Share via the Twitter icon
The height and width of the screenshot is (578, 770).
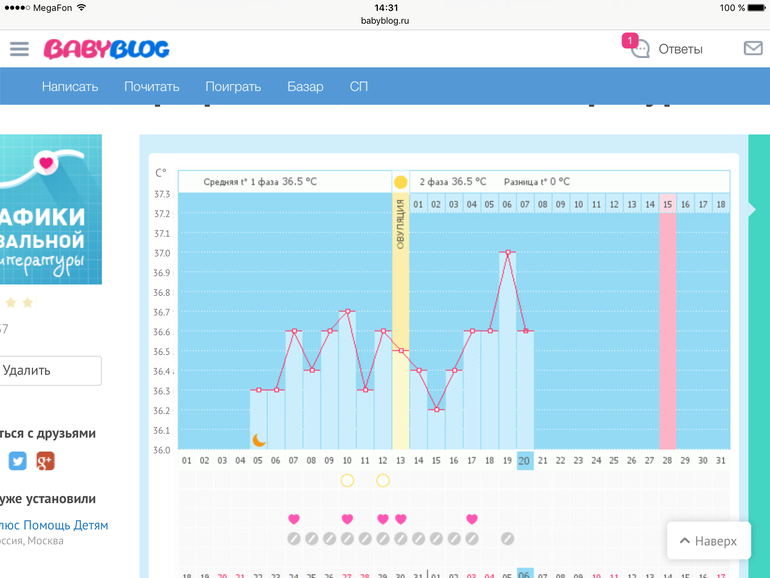click(18, 461)
